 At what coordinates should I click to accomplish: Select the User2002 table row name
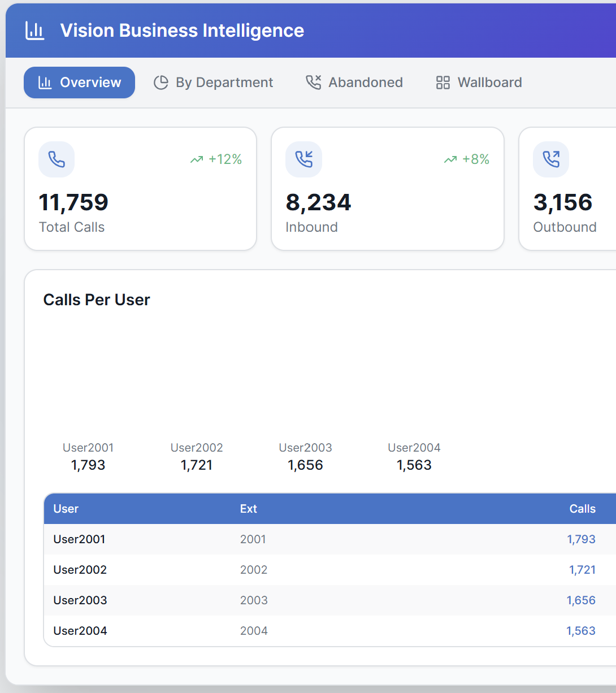coord(80,570)
